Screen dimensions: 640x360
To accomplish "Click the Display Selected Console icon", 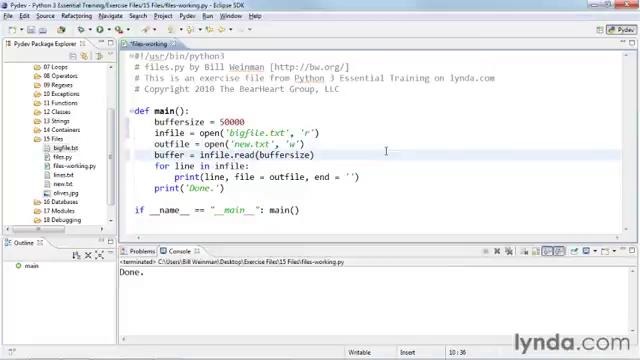I will click(586, 251).
